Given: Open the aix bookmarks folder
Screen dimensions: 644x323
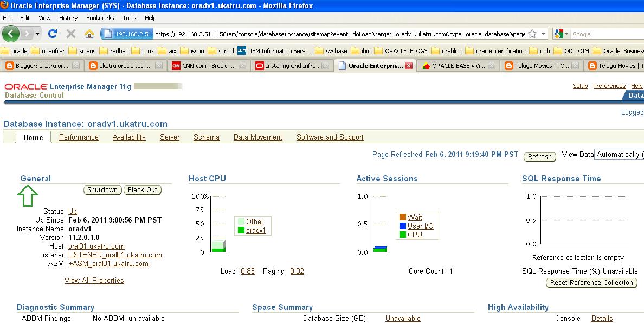Looking at the screenshot, I should [168, 51].
